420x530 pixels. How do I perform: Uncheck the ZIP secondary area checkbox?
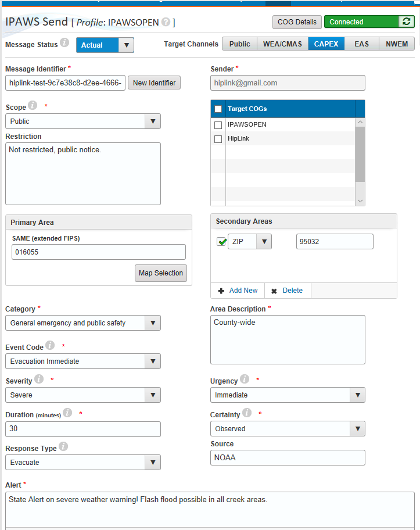click(221, 242)
